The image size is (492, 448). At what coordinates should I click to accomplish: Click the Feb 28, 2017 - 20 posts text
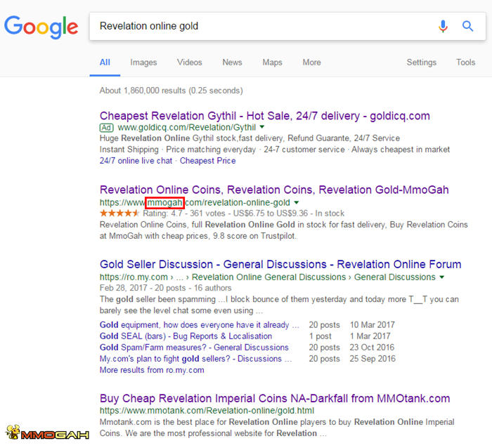165,288
